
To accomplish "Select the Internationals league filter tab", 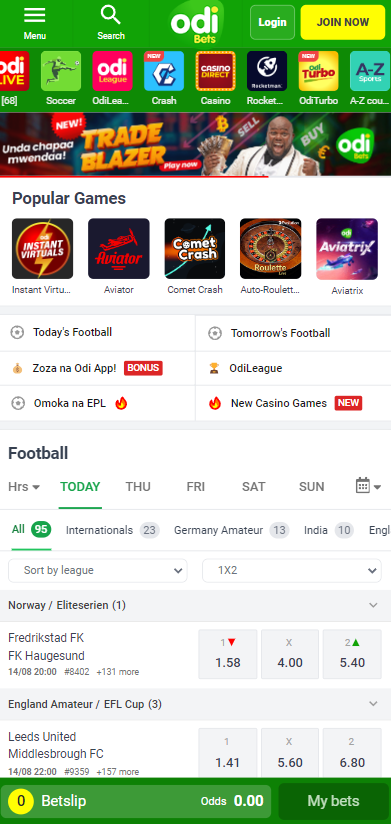I will click(x=112, y=530).
